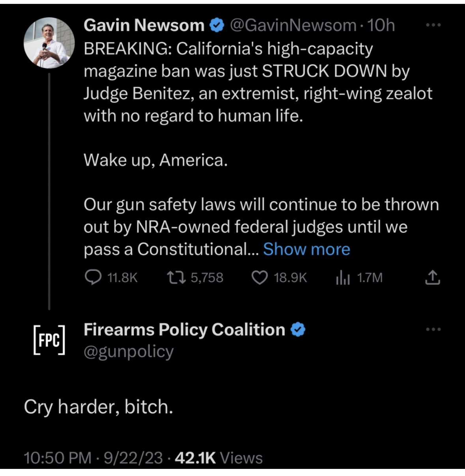Screen dimensions: 465x476
Task: Open more options on Gavin Newsom's tweet
Action: [x=433, y=25]
